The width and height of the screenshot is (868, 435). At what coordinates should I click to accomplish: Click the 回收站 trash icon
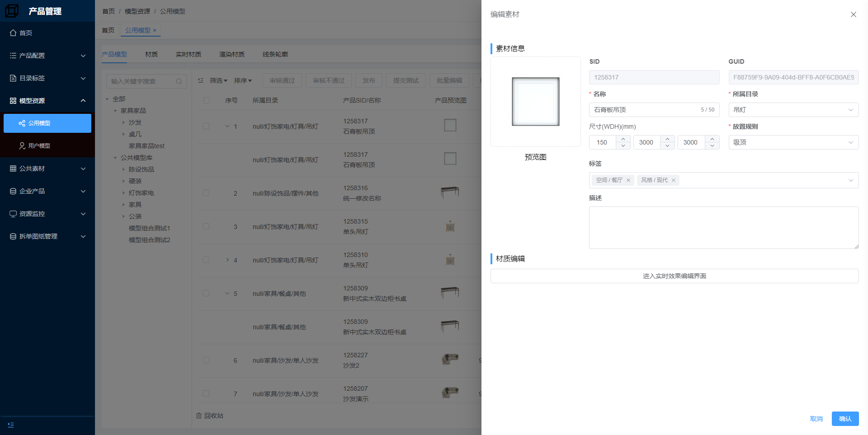pos(199,416)
